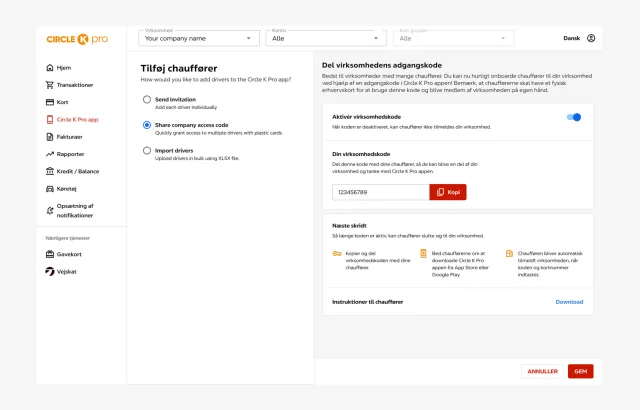Click the Vejskat road tax icon
The image size is (640, 410).
point(50,271)
